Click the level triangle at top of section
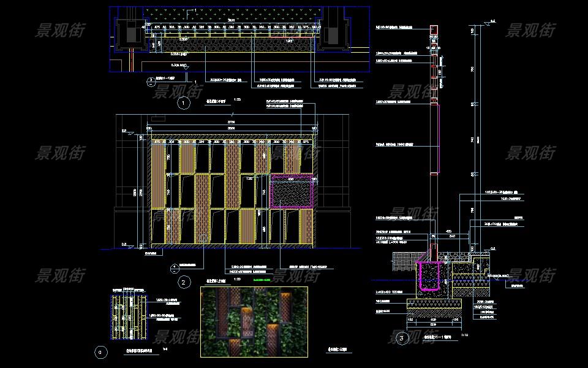 (x=486, y=23)
